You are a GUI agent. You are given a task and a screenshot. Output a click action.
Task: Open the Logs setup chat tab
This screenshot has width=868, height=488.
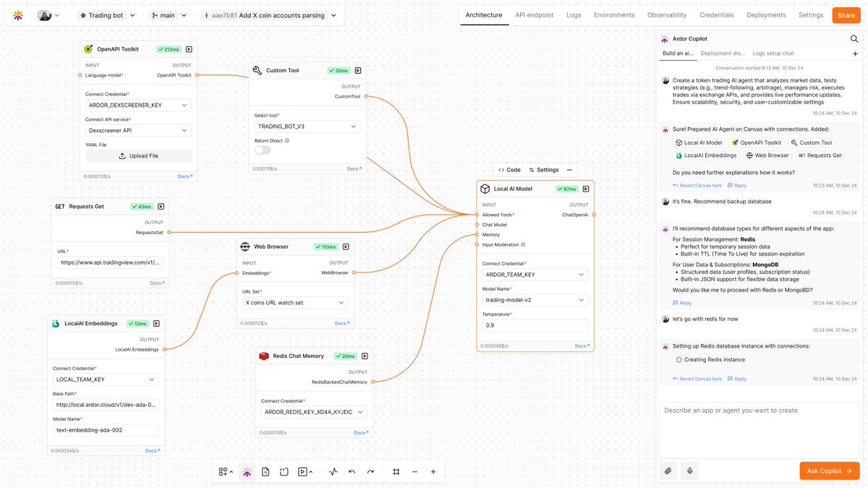point(773,53)
